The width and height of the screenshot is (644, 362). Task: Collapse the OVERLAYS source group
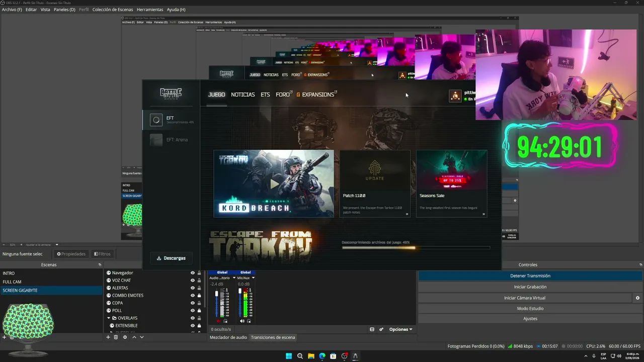tap(109, 318)
